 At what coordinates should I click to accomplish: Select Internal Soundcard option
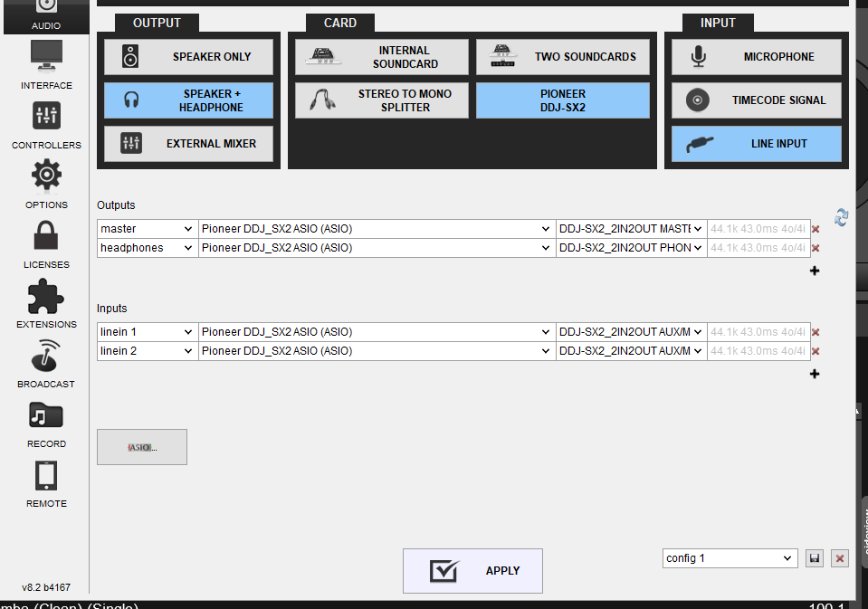[x=381, y=56]
